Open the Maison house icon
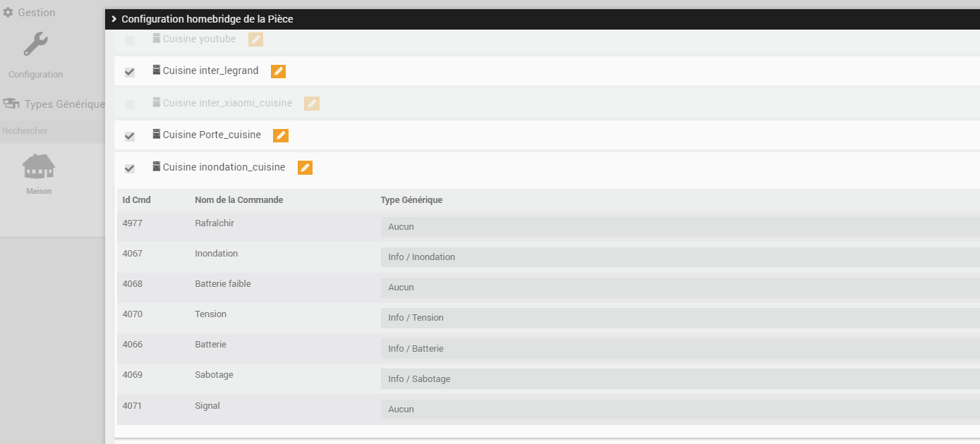 click(x=39, y=166)
